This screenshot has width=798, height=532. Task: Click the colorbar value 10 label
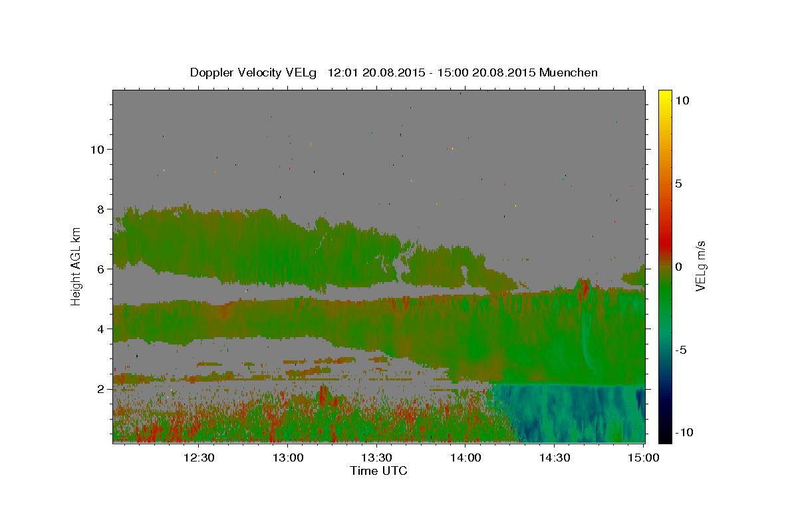[682, 100]
